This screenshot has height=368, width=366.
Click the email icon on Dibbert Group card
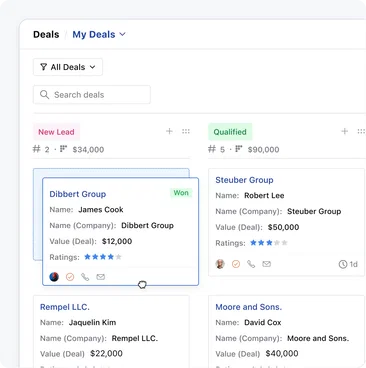coord(101,277)
